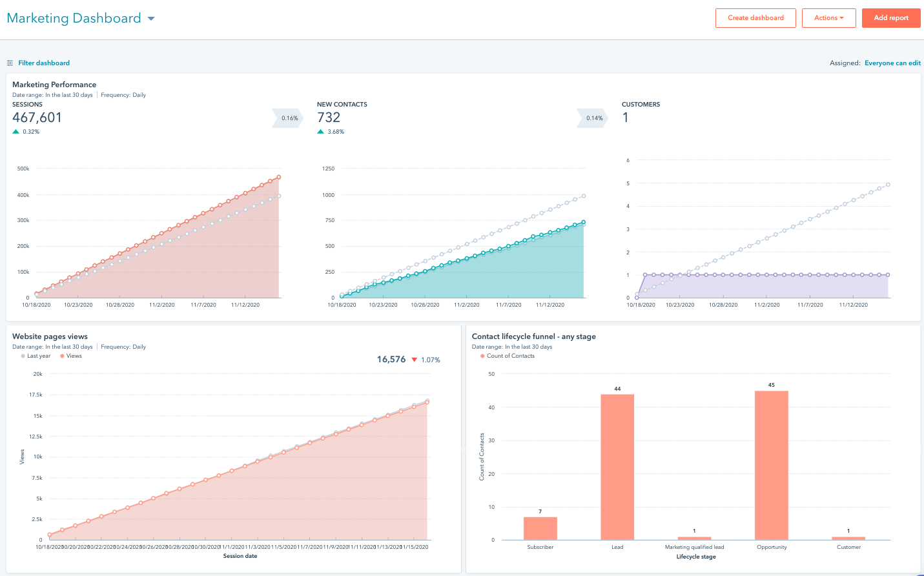
Task: Expand the Filter dashboard panel
Action: click(x=44, y=63)
